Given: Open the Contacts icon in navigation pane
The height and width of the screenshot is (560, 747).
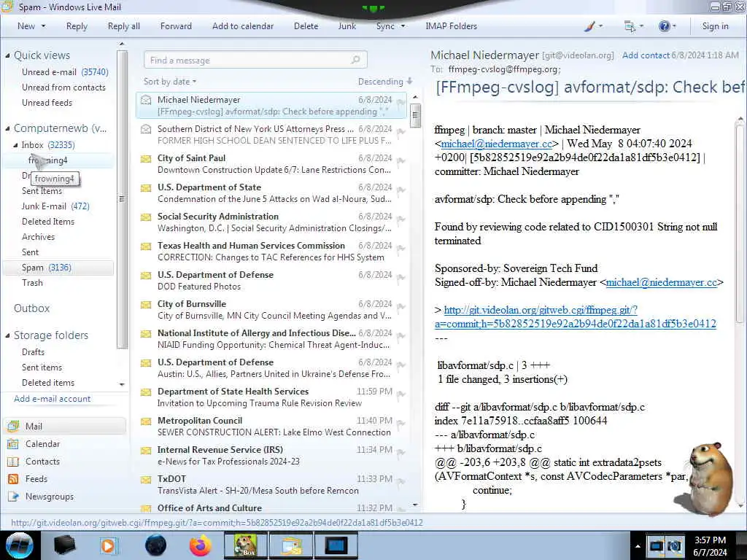Looking at the screenshot, I should [x=13, y=462].
